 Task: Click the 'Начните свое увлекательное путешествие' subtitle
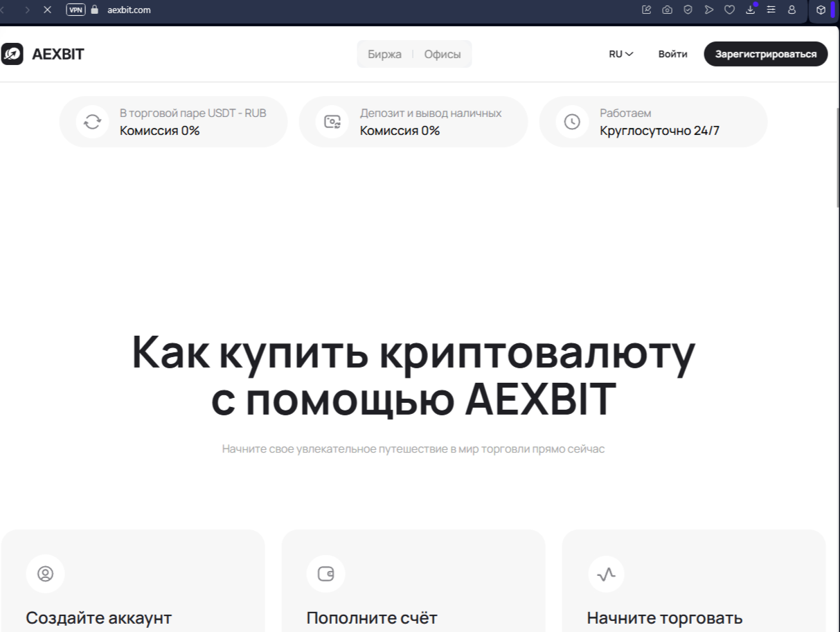[413, 449]
